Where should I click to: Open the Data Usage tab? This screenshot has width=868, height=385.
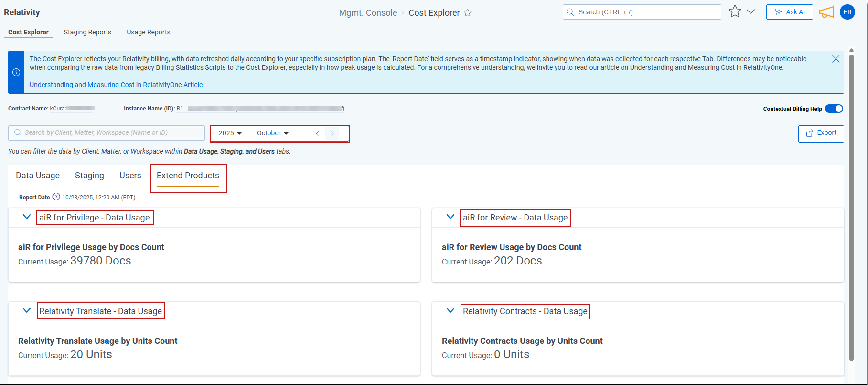(38, 176)
